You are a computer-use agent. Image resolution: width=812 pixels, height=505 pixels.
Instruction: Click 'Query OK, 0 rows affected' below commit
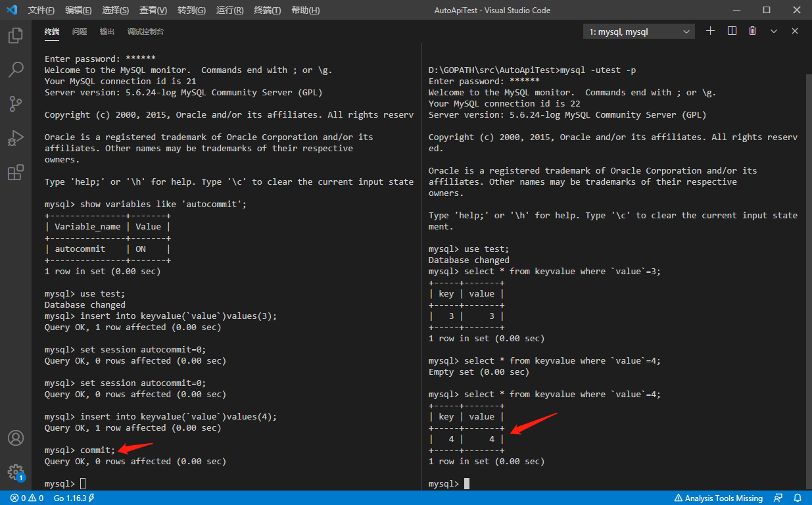click(x=135, y=461)
